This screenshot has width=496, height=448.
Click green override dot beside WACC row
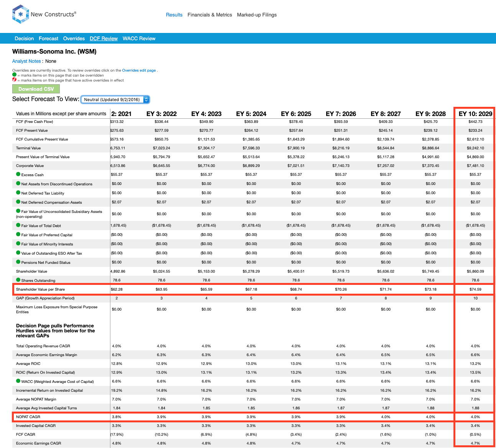18,381
